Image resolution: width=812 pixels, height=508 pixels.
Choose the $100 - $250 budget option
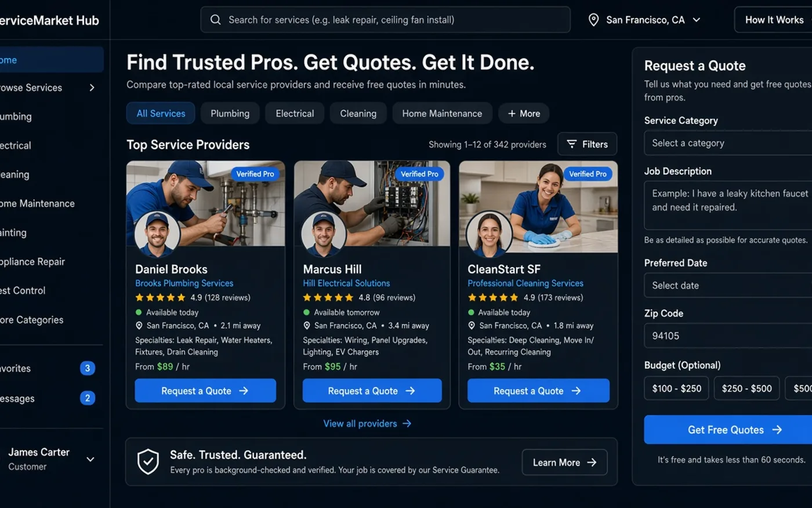coord(676,388)
